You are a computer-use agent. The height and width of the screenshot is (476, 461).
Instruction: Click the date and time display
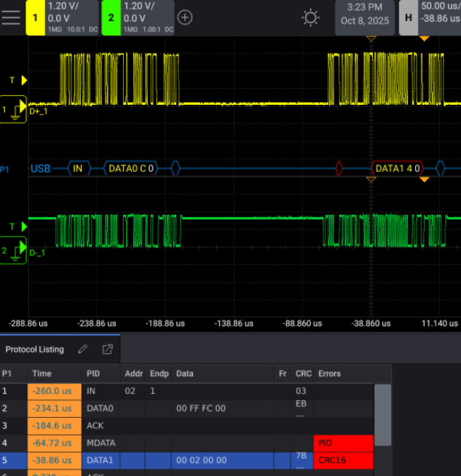click(x=364, y=15)
